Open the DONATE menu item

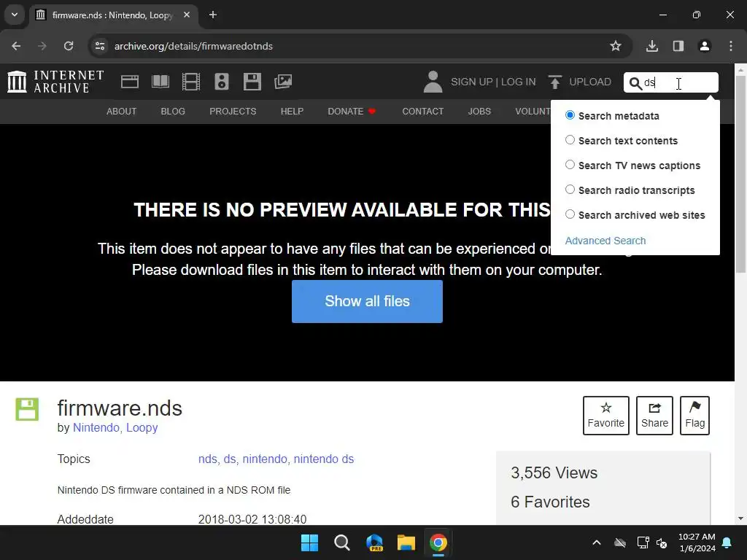(352, 112)
